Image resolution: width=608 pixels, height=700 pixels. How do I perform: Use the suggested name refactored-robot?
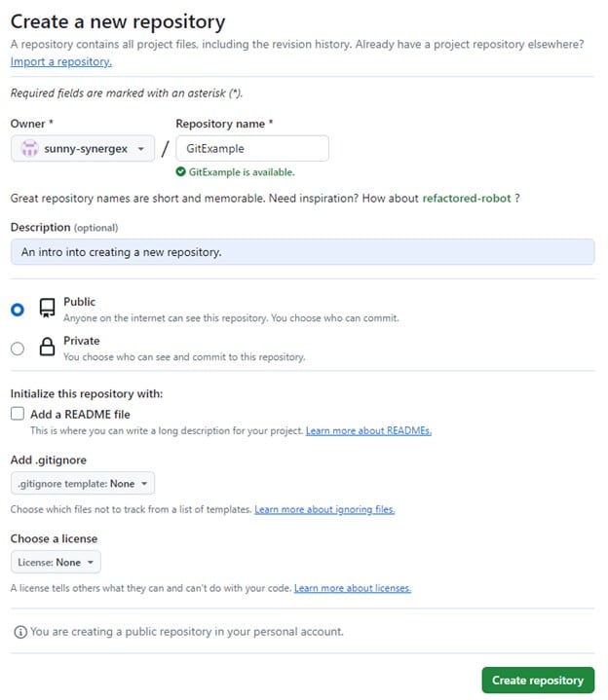tap(466, 198)
